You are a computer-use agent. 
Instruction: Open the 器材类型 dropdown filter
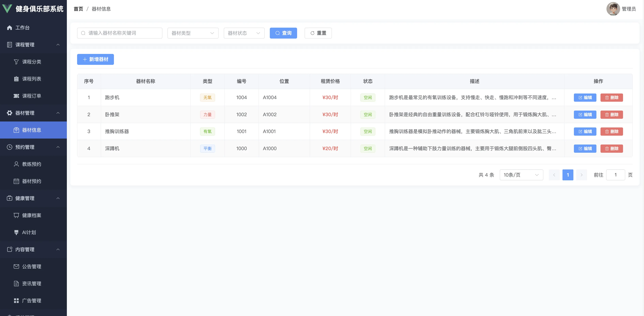193,33
